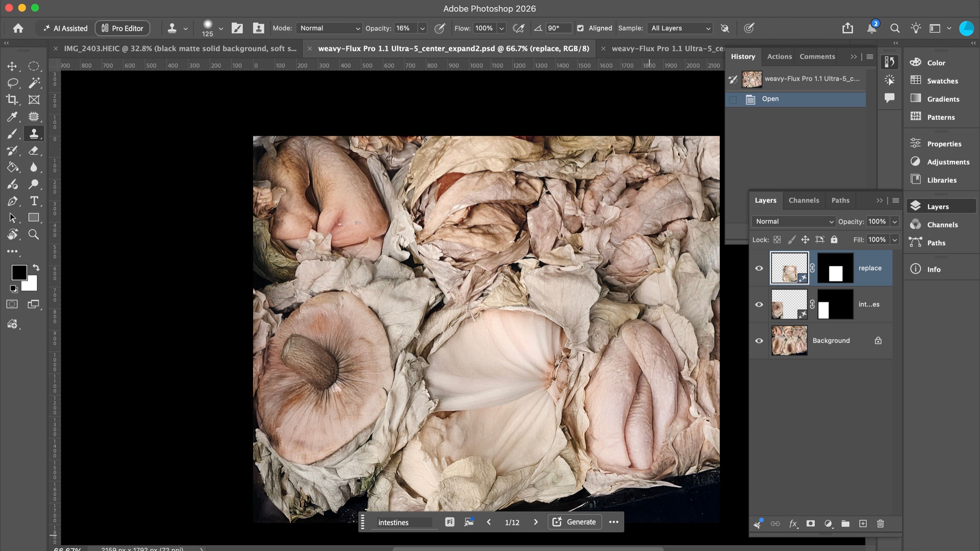This screenshot has width=980, height=551.
Task: Expand the Flow dropdown arrow
Action: (501, 28)
